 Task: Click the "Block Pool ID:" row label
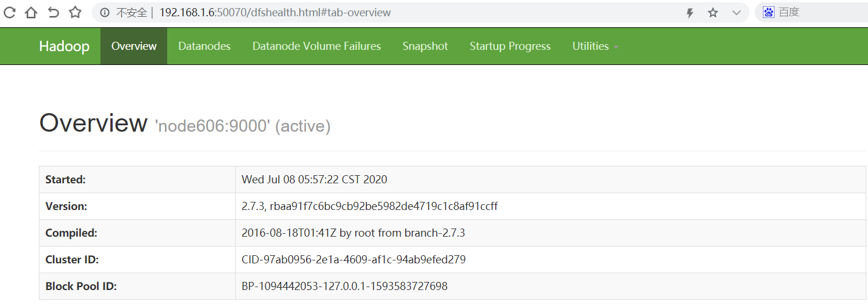click(81, 287)
